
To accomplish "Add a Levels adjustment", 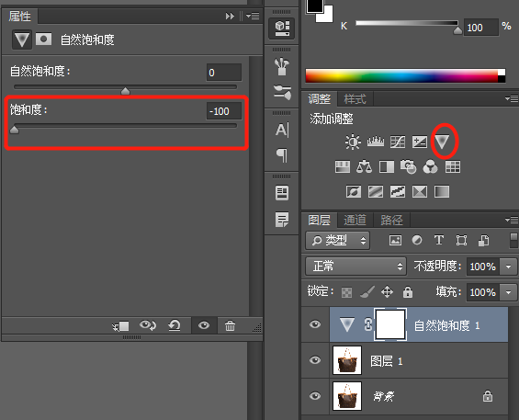I will click(x=376, y=142).
